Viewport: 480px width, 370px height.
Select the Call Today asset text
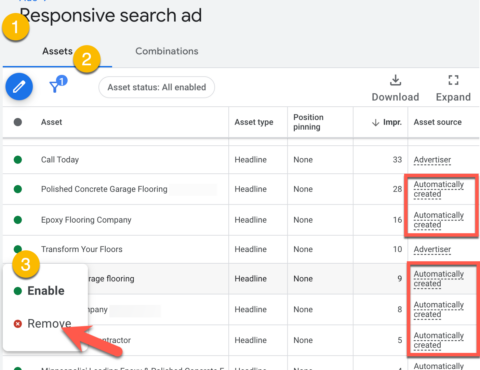click(x=60, y=160)
